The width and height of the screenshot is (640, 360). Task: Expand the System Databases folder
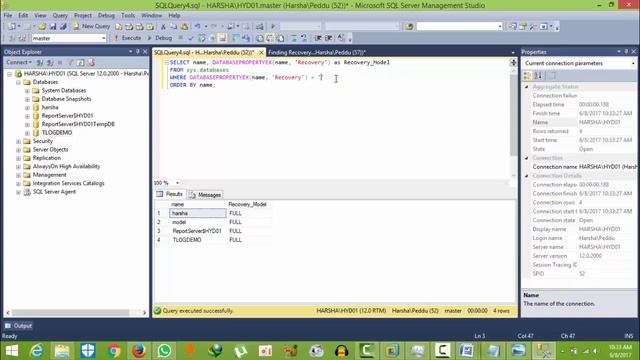point(27,91)
